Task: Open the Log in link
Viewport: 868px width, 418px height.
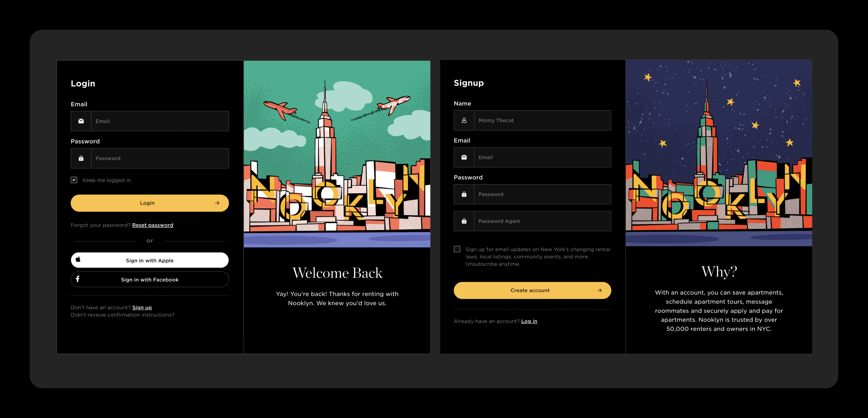Action: click(529, 321)
